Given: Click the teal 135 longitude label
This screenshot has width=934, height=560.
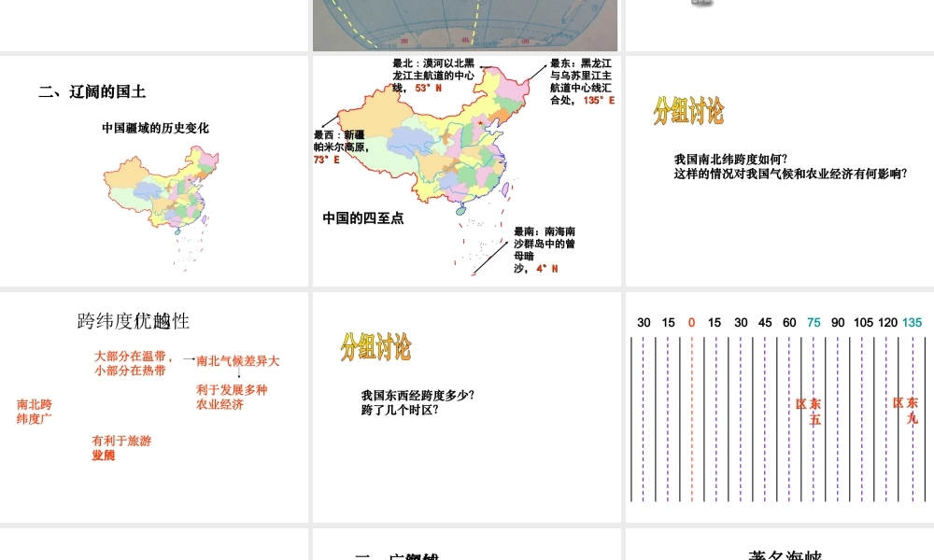Looking at the screenshot, I should coord(912,323).
